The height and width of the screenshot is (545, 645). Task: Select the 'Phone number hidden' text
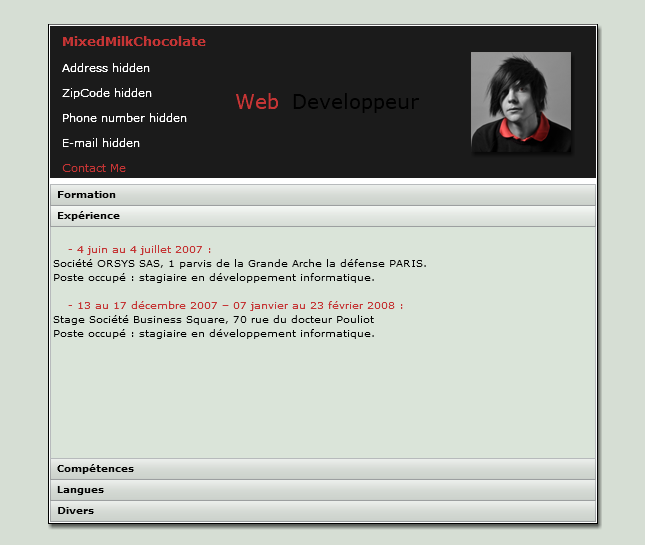tap(124, 118)
